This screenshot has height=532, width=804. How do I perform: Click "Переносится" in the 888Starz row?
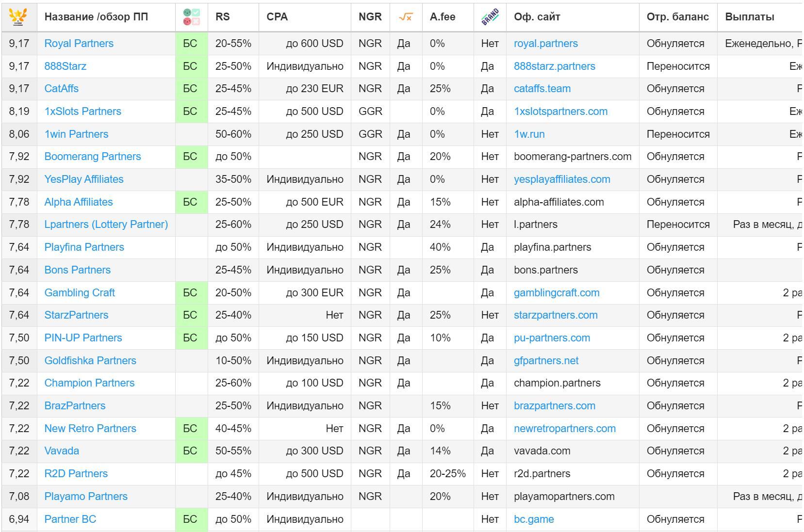point(678,66)
